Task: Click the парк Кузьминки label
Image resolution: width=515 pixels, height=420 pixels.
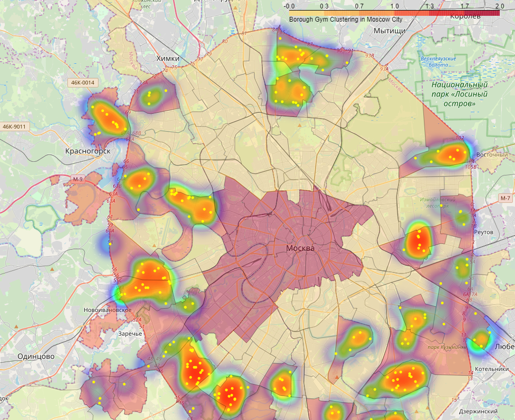Action: [447, 347]
